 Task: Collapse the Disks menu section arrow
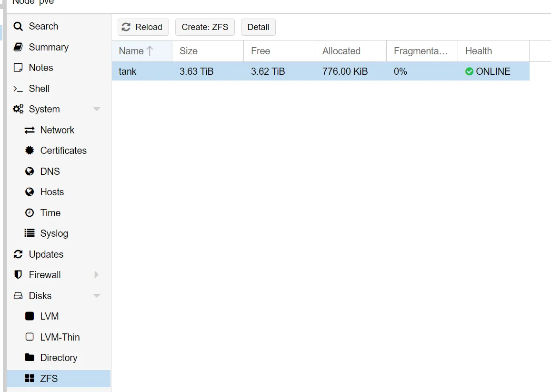pos(97,296)
